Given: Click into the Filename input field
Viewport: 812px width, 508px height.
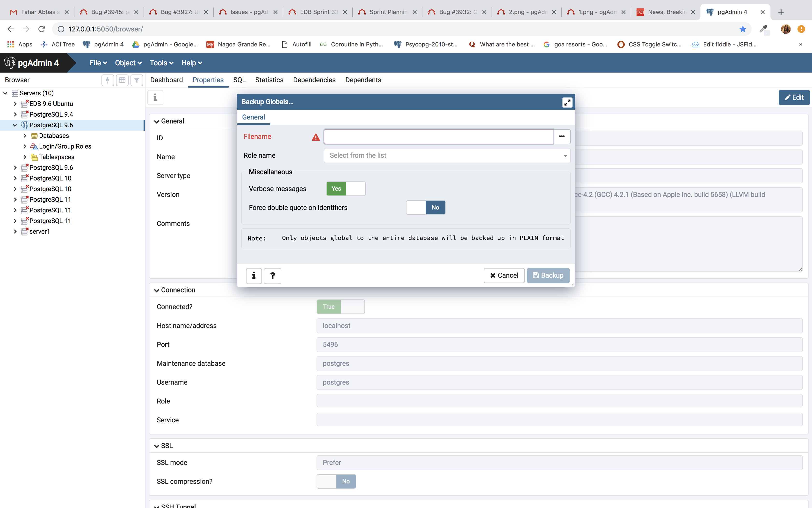Looking at the screenshot, I should tap(438, 136).
